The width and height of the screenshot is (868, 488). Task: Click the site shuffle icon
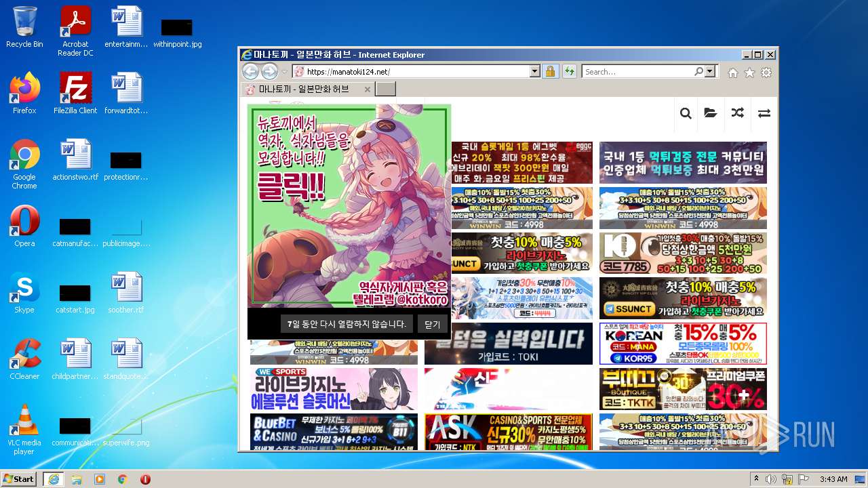737,113
